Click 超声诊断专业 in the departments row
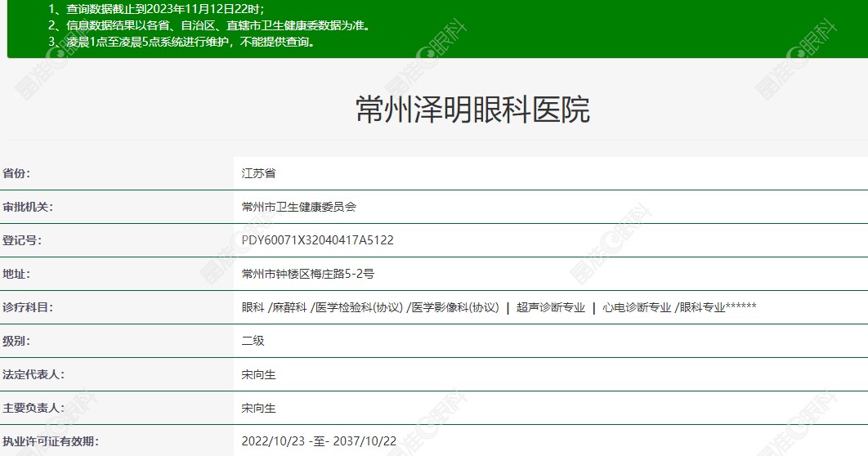The image size is (868, 456). pyautogui.click(x=551, y=307)
